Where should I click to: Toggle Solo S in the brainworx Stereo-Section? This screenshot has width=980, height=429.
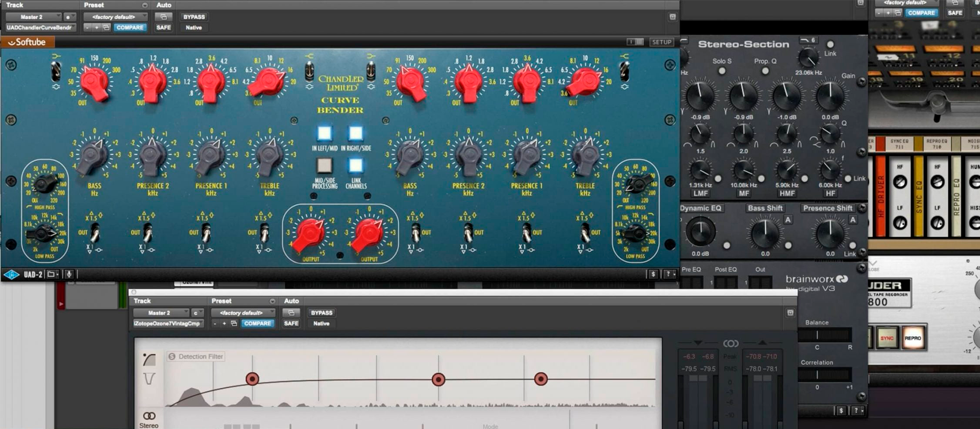722,71
